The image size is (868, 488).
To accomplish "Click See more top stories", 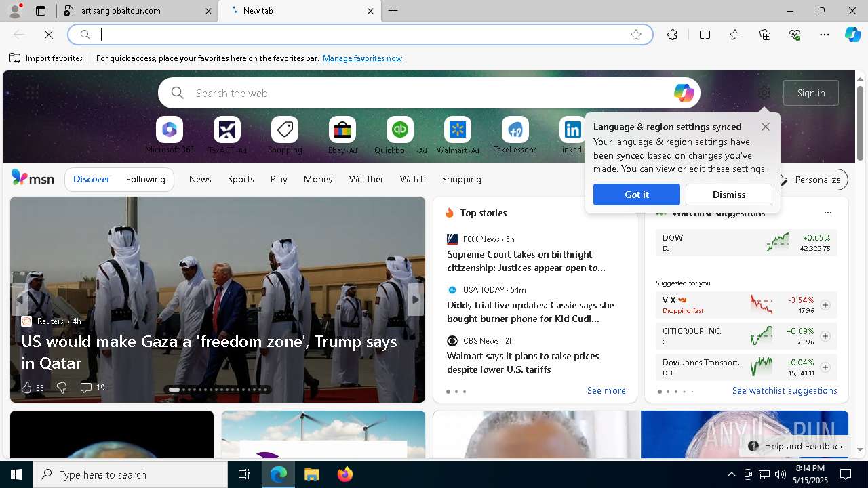I will (606, 390).
